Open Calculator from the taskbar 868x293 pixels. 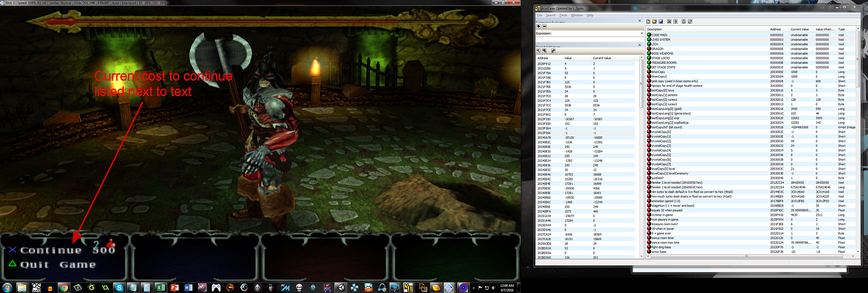click(x=147, y=288)
